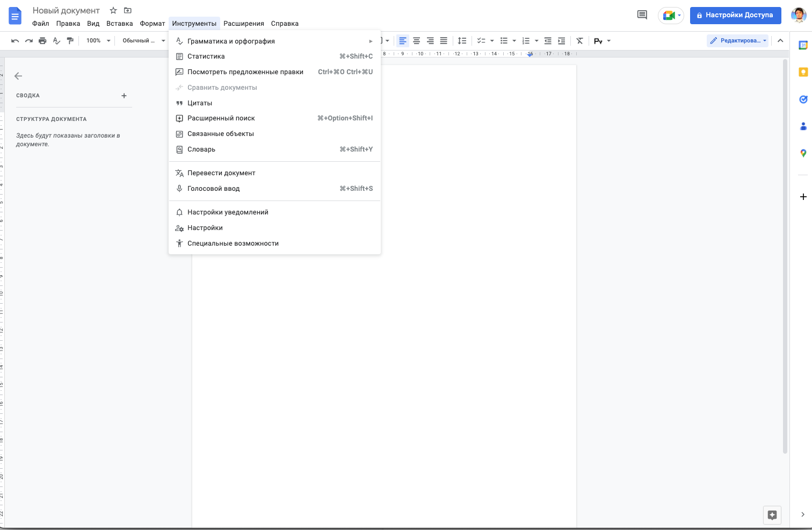812x530 pixels.
Task: Click the undo arrow icon
Action: pyautogui.click(x=15, y=41)
